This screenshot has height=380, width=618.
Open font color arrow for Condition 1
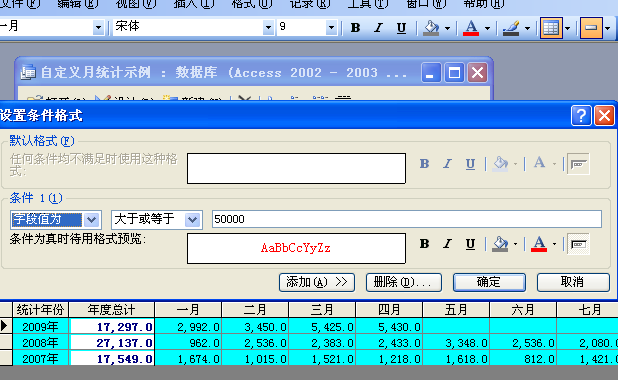click(555, 244)
